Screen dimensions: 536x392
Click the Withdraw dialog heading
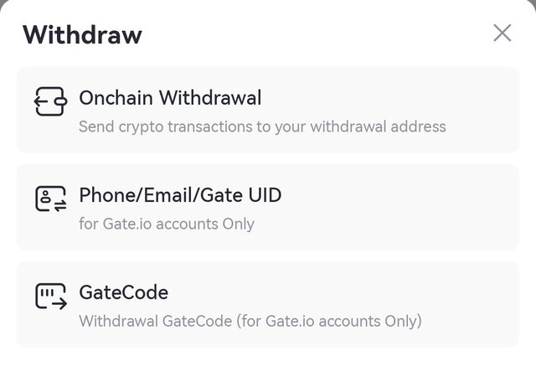coord(82,34)
